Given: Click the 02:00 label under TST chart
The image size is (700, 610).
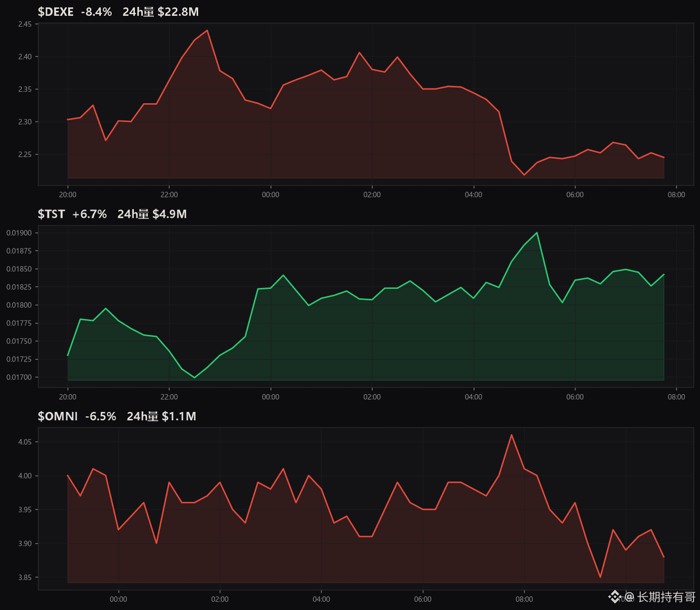Looking at the screenshot, I should point(372,397).
